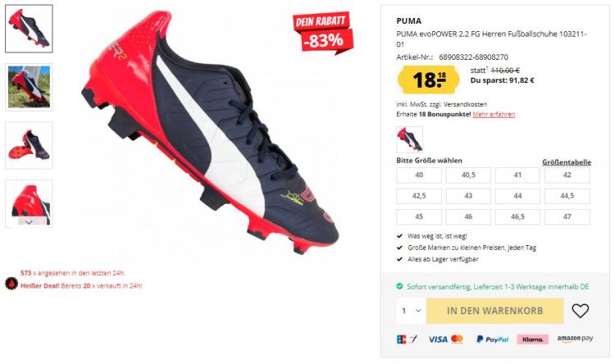View thumbnail of shoe worn on grass
The height and width of the screenshot is (364, 615).
(29, 87)
